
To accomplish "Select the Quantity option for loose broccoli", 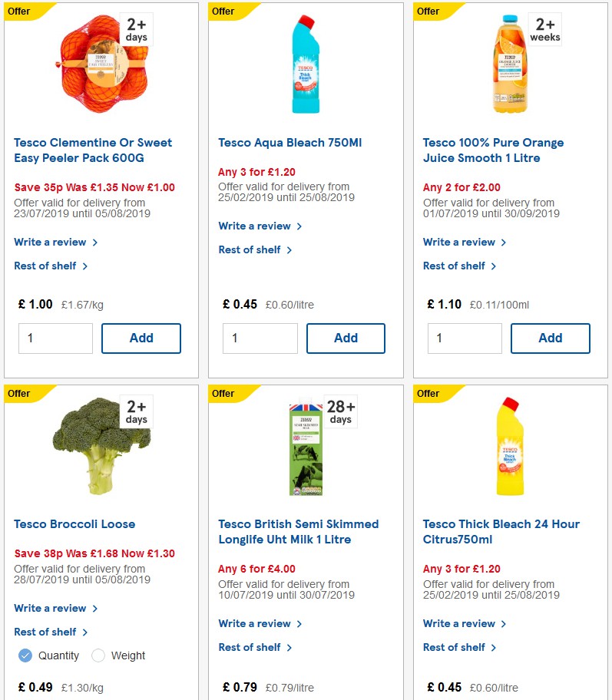I will click(25, 655).
